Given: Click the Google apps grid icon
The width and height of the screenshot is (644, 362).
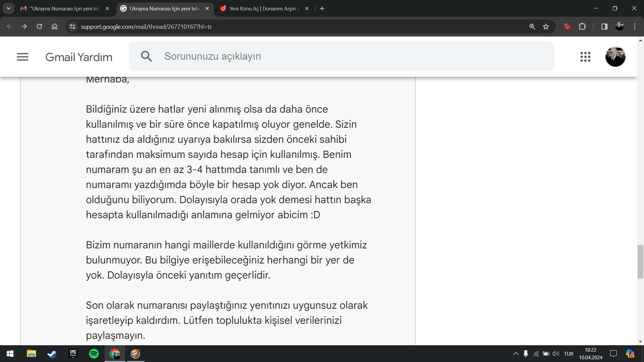Looking at the screenshot, I should (x=585, y=57).
